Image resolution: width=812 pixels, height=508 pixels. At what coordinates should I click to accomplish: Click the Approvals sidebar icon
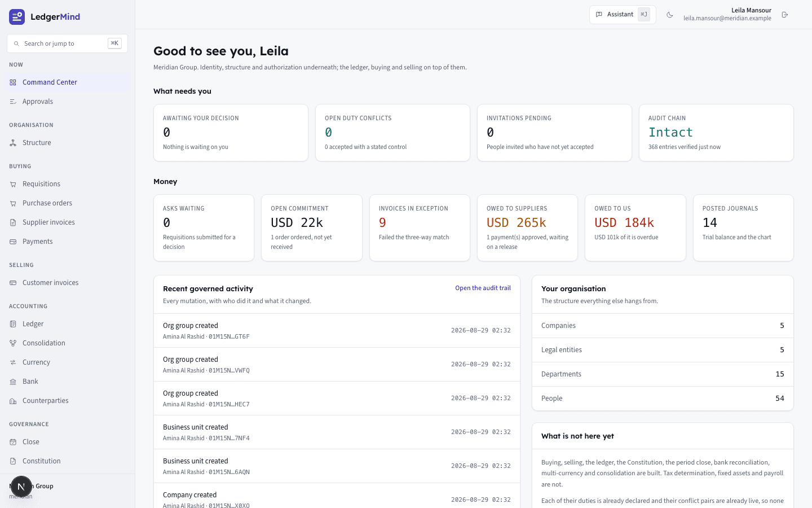13,102
